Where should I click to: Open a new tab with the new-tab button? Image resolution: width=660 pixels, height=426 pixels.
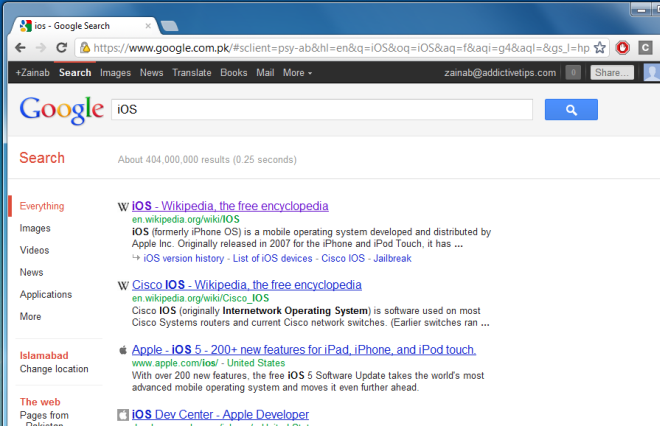170,26
